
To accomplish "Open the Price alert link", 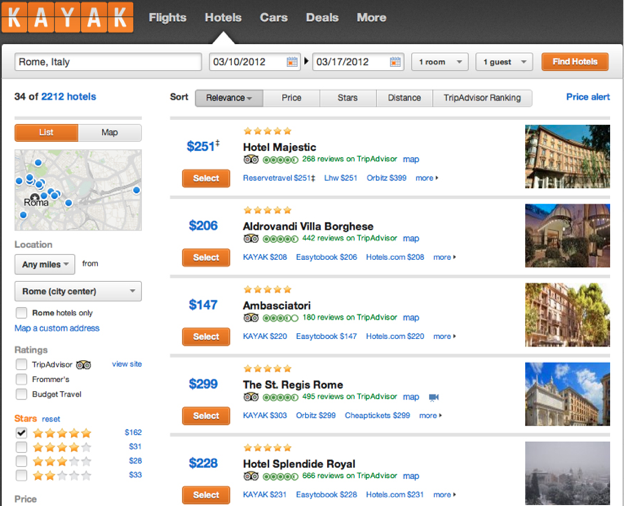I will coord(588,97).
